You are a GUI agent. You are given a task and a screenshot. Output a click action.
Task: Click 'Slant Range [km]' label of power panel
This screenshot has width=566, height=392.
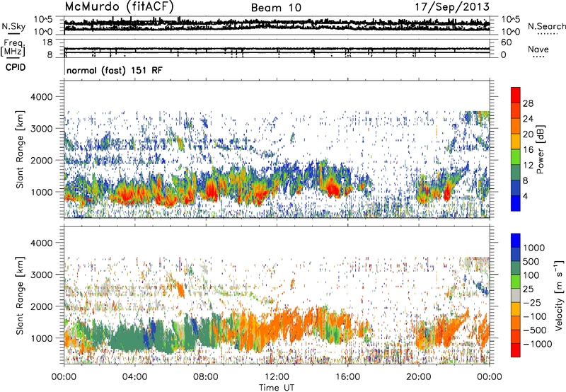(x=20, y=149)
